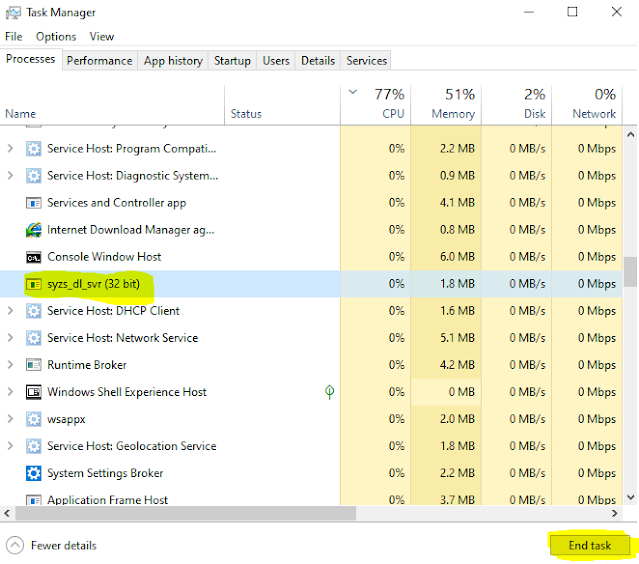639x564 pixels.
Task: Select the Processes tab
Action: [x=31, y=59]
